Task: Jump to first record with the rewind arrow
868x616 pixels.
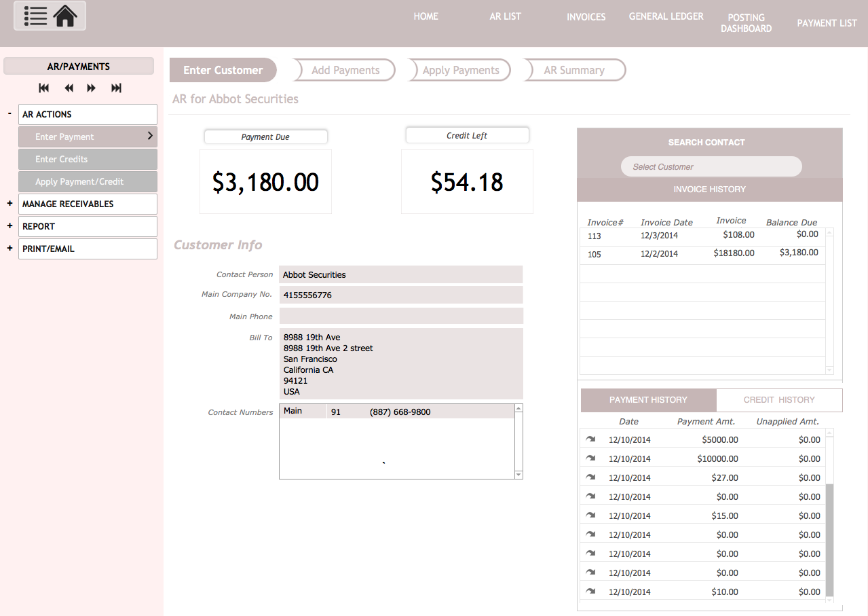Action: (43, 88)
